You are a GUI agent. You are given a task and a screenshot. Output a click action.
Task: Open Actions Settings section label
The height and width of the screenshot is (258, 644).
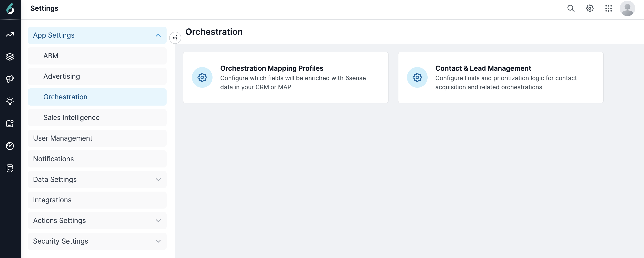pos(59,221)
